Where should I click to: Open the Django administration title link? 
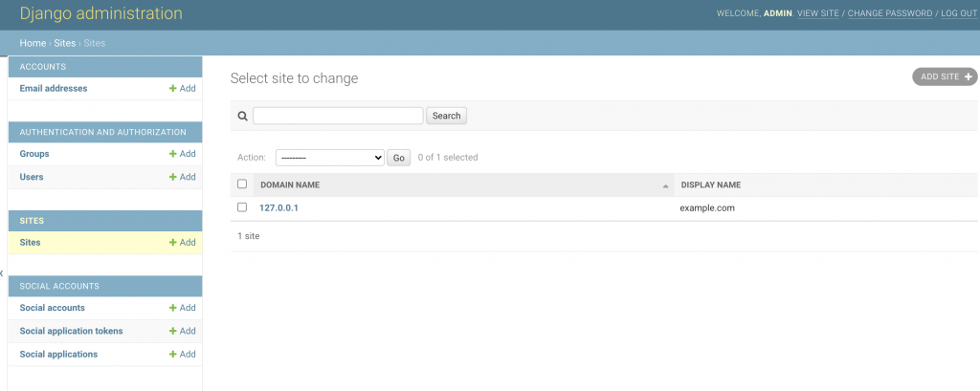tap(101, 13)
